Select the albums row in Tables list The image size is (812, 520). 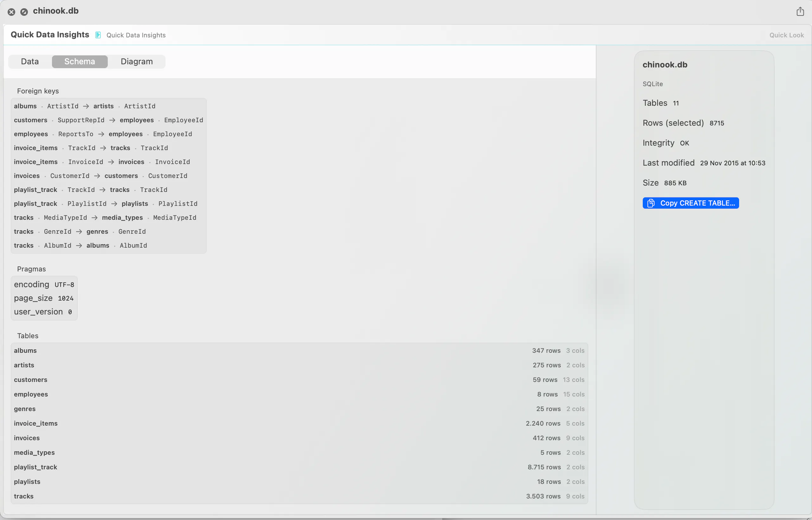click(299, 351)
